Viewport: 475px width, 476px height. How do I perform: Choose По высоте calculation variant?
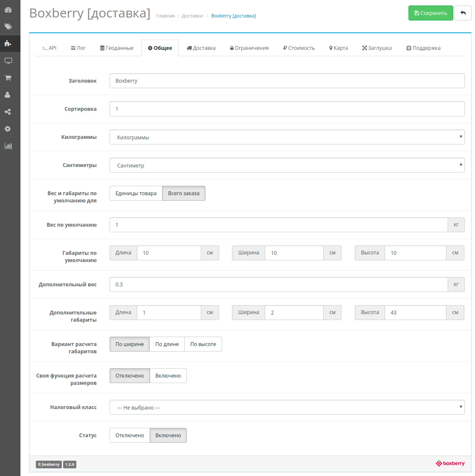coord(203,344)
